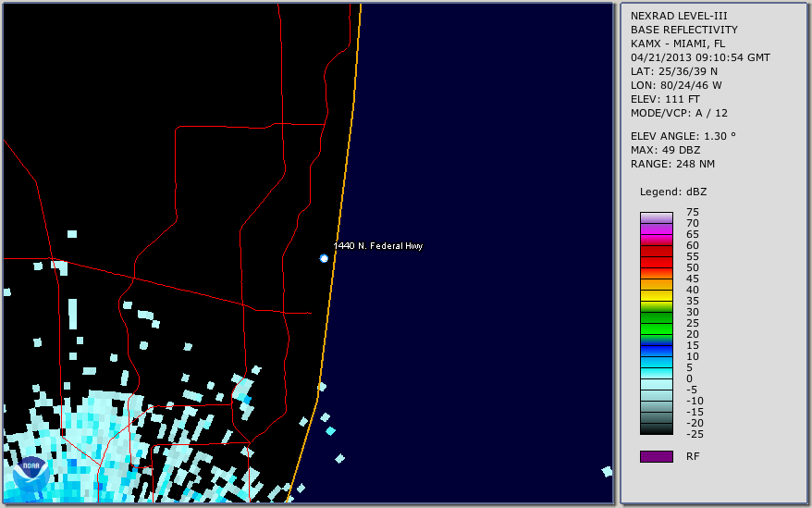812x508 pixels.
Task: Click the 'LAT: 25/36/39 N' text
Action: 673,71
